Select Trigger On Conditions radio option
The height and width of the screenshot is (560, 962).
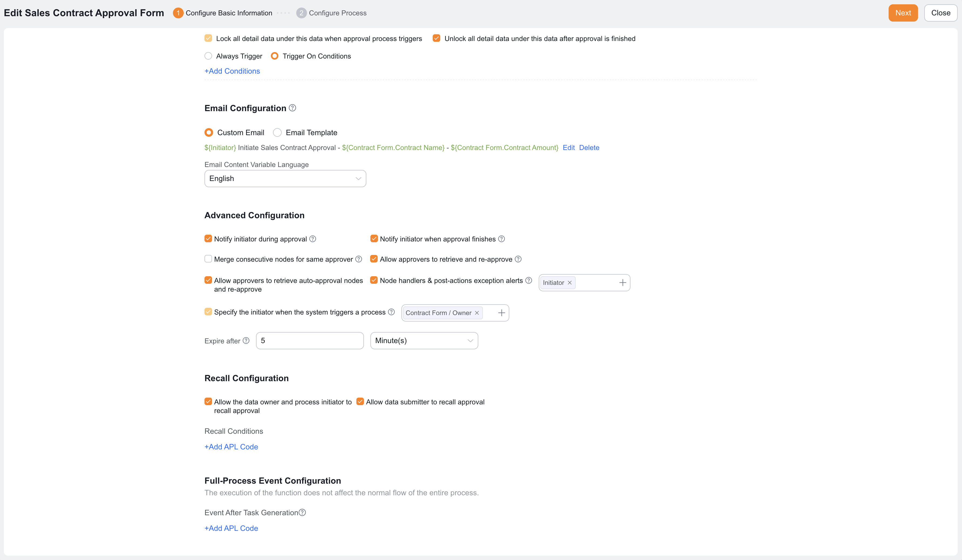click(x=274, y=56)
